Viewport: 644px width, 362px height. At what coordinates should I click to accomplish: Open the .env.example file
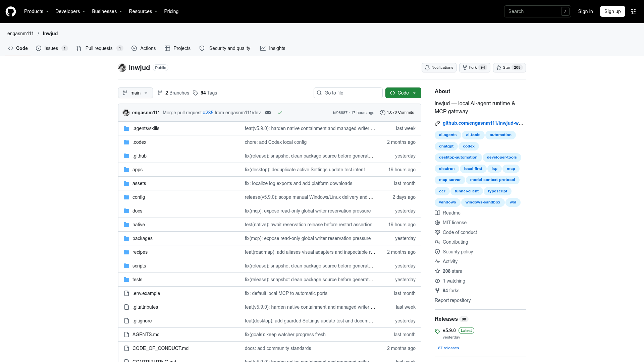click(x=146, y=293)
